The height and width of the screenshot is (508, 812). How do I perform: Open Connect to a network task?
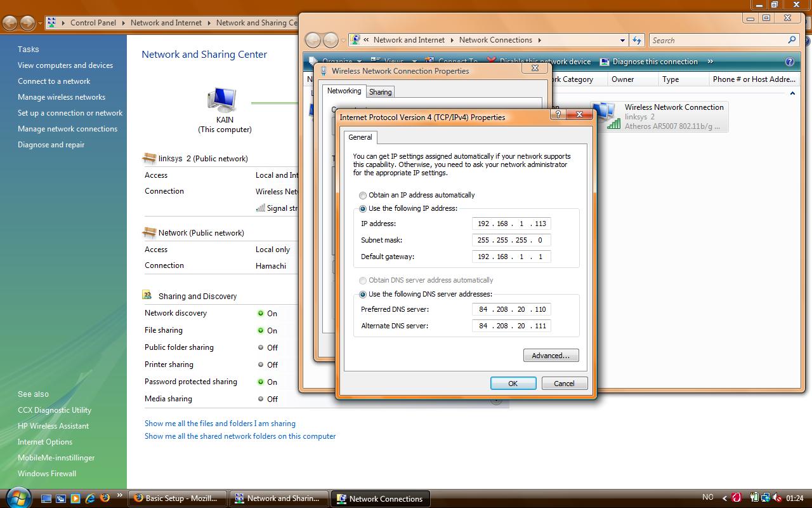click(54, 81)
